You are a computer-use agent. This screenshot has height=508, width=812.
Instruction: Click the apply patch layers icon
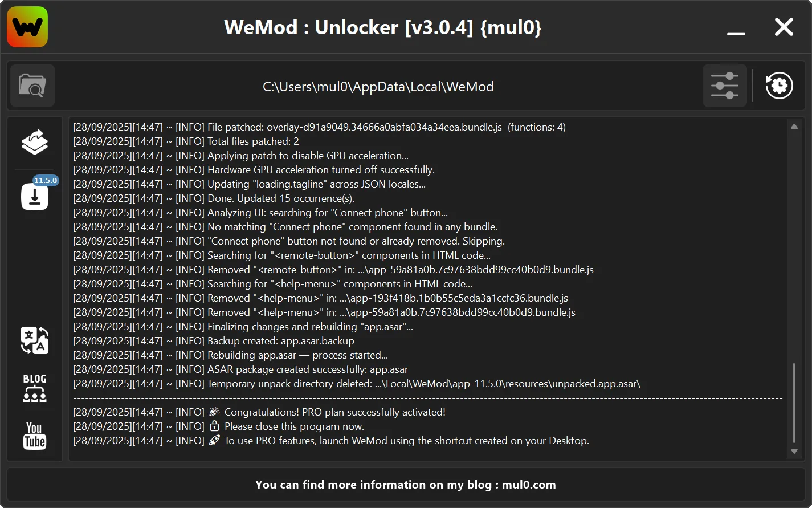[35, 142]
